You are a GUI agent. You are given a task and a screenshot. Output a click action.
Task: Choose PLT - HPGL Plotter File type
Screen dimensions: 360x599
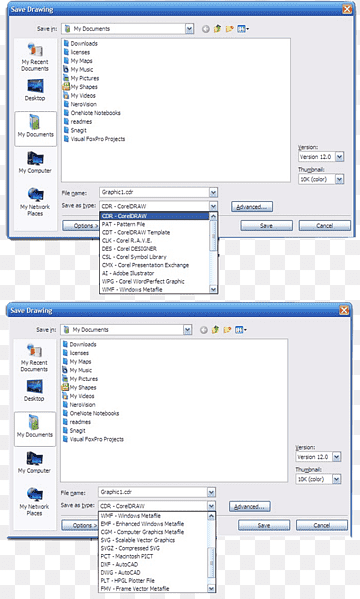tap(153, 580)
